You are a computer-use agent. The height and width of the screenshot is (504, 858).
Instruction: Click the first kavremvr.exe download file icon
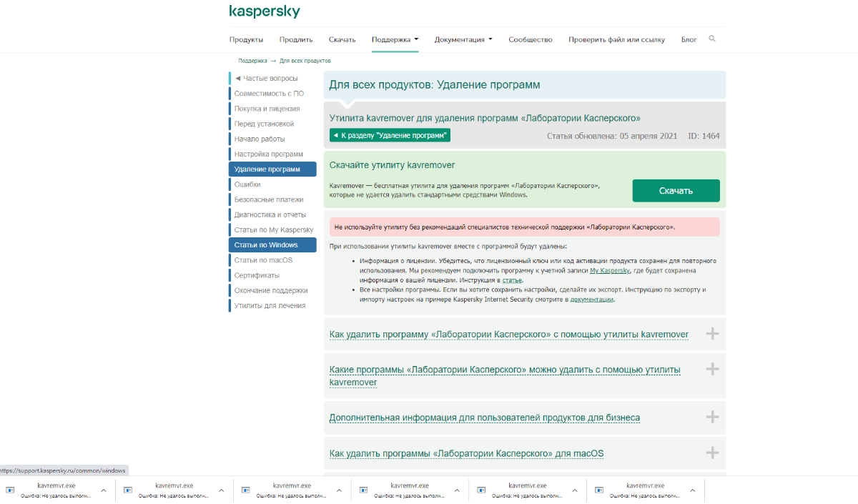click(10, 490)
